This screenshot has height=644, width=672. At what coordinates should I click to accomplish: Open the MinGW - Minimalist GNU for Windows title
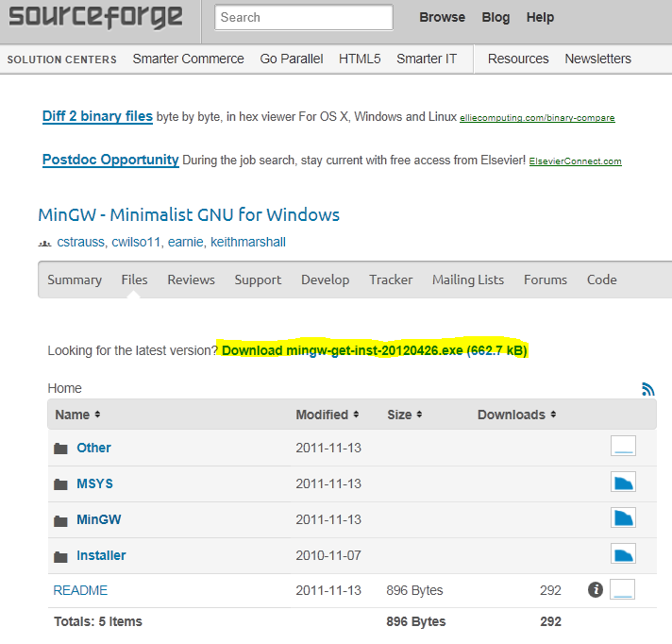(x=189, y=214)
